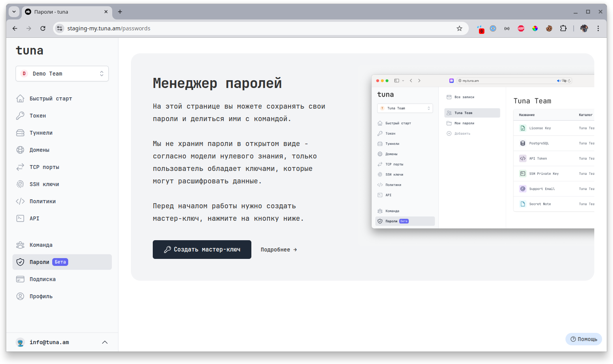The height and width of the screenshot is (364, 613).
Task: Bookmark the page with the star icon
Action: 459,28
